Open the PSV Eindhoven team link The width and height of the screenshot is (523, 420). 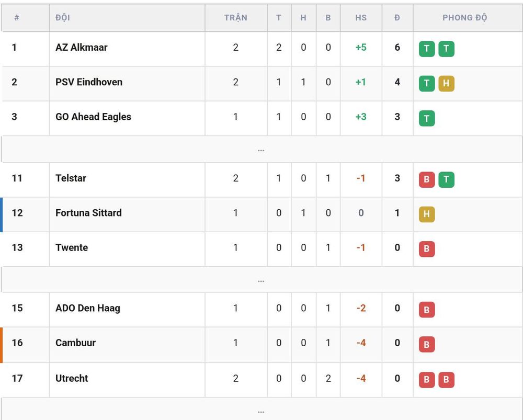[x=89, y=82]
